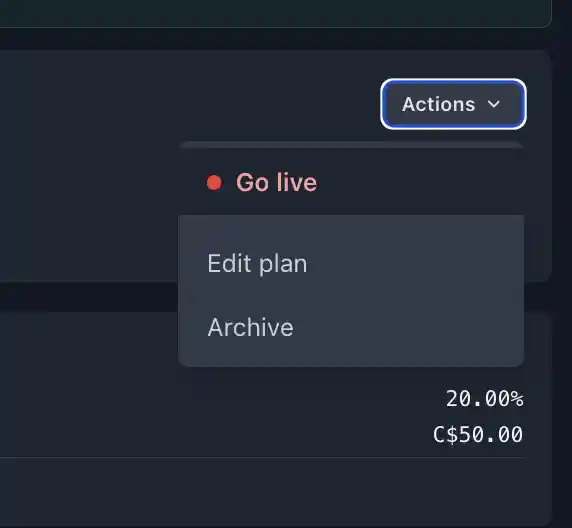Click the 20.00% percentage value
Screen dimensions: 572x528
point(484,398)
